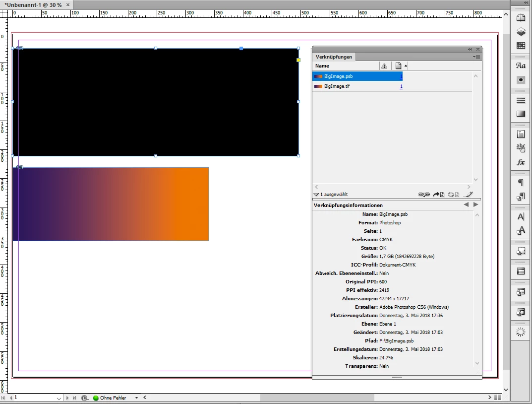Open the Swatches grid panel icon
This screenshot has height=404, width=532.
[521, 45]
